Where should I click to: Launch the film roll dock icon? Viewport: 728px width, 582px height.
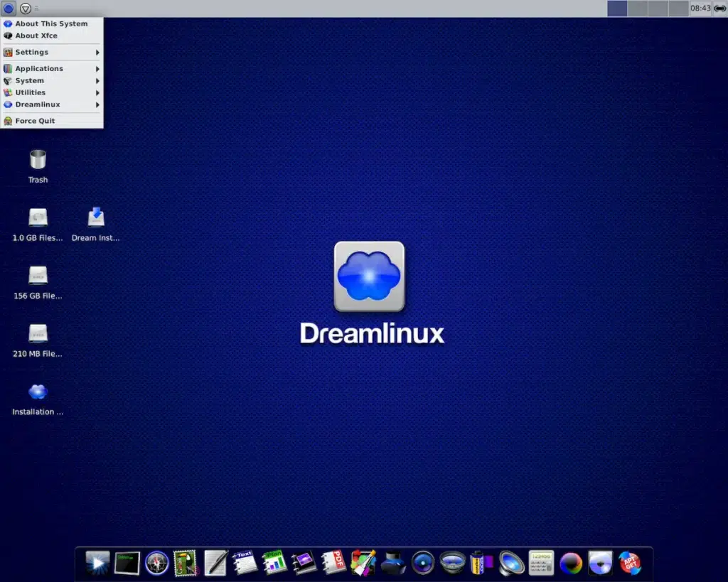pos(482,563)
